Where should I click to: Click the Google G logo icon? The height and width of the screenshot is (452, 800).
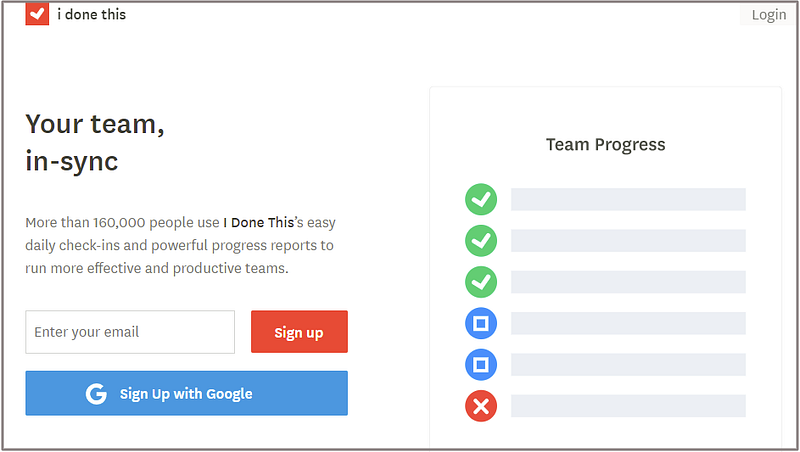96,394
